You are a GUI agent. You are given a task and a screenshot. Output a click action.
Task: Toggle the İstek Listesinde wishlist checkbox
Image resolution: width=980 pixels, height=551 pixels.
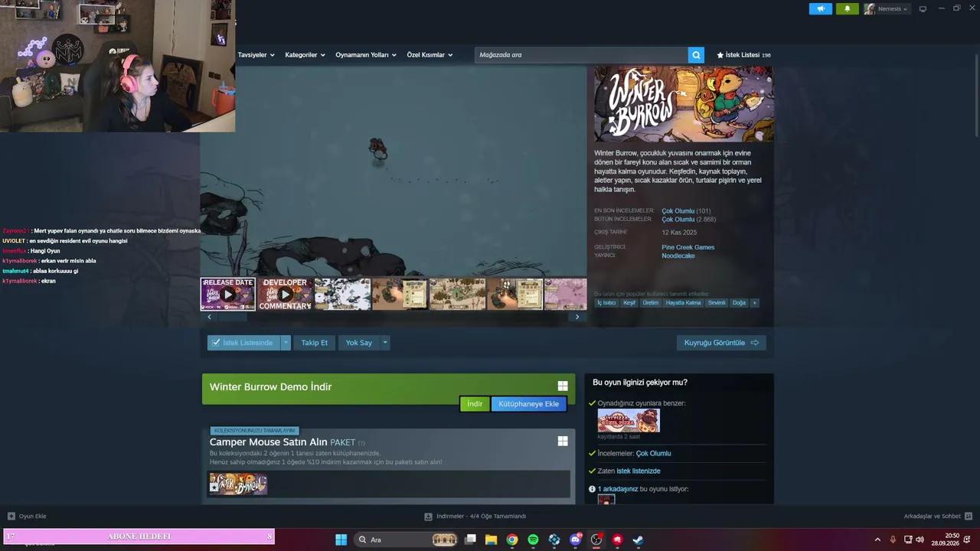(x=243, y=343)
